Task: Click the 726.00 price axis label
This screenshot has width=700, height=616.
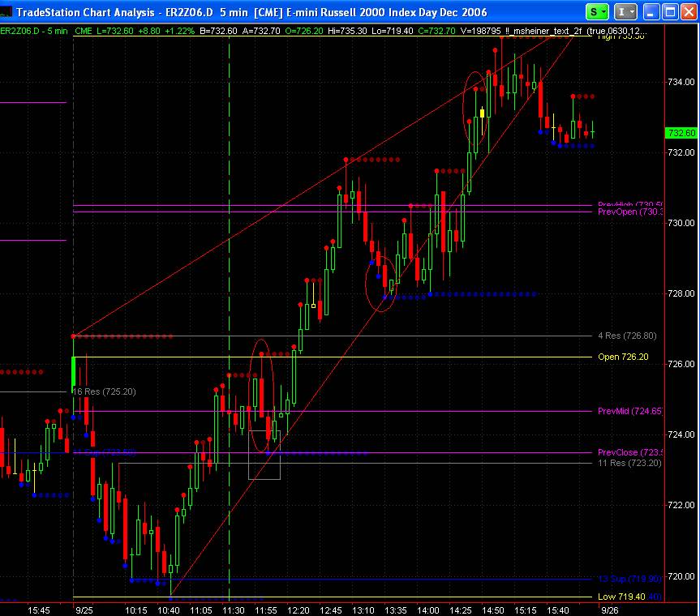Action: pos(681,364)
